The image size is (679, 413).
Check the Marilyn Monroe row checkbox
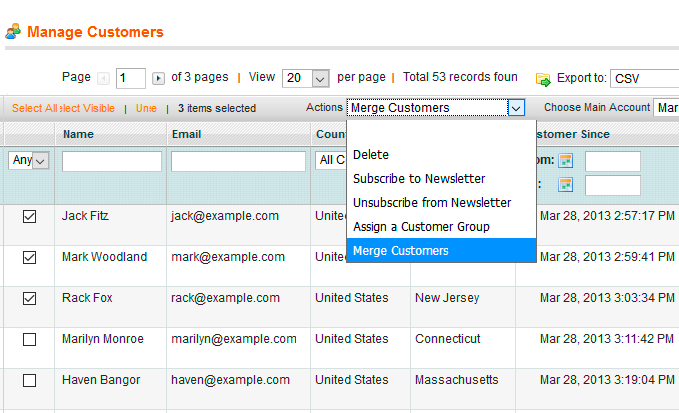coord(29,340)
